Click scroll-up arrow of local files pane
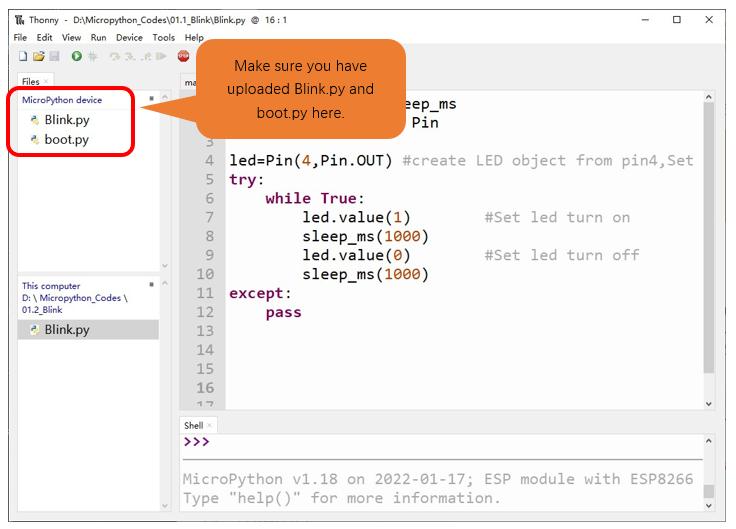This screenshot has width=736, height=529. click(165, 283)
